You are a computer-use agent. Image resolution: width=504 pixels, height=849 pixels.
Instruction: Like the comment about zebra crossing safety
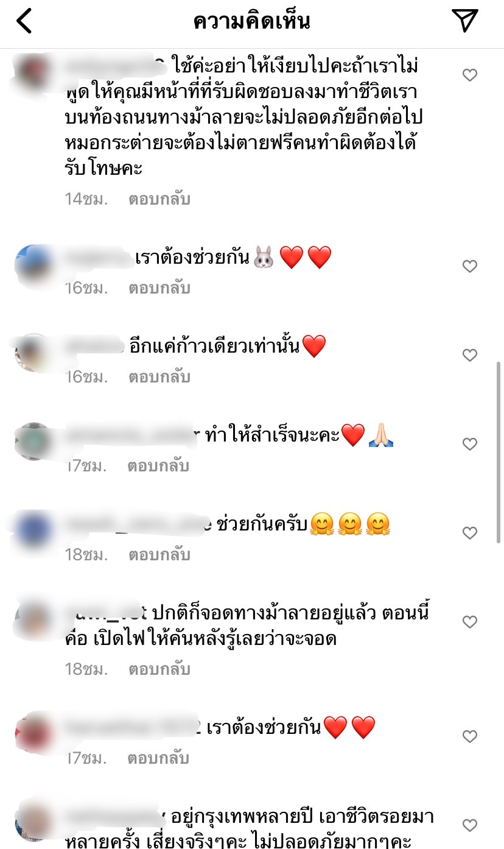[x=469, y=75]
